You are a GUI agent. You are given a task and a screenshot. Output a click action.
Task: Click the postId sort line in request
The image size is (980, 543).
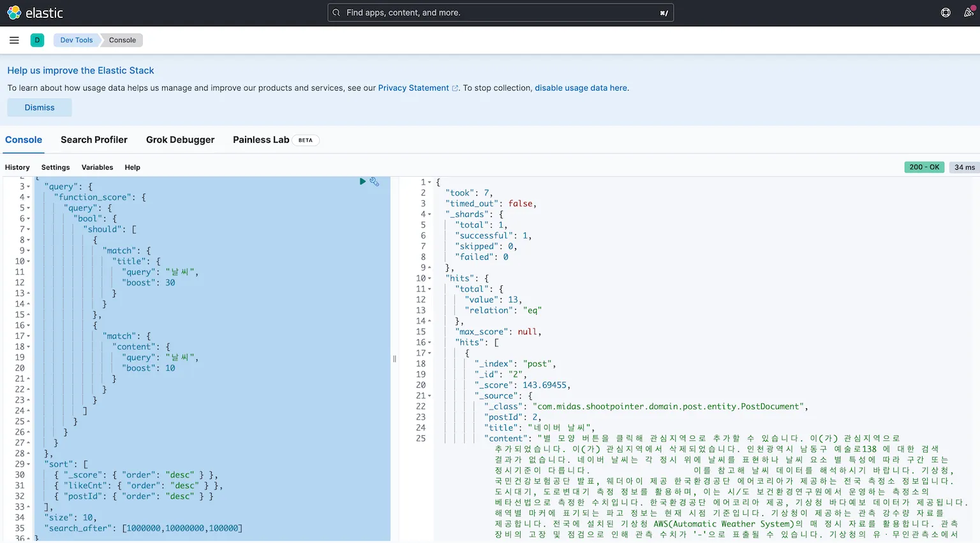coord(134,496)
